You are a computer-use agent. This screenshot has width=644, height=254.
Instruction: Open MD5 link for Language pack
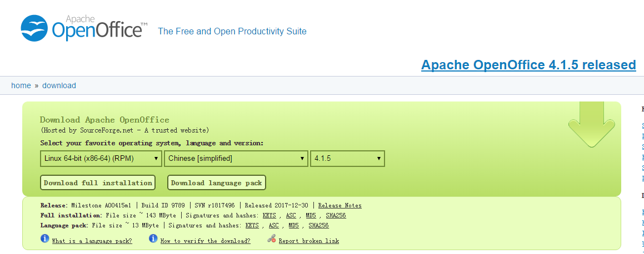[x=293, y=225]
